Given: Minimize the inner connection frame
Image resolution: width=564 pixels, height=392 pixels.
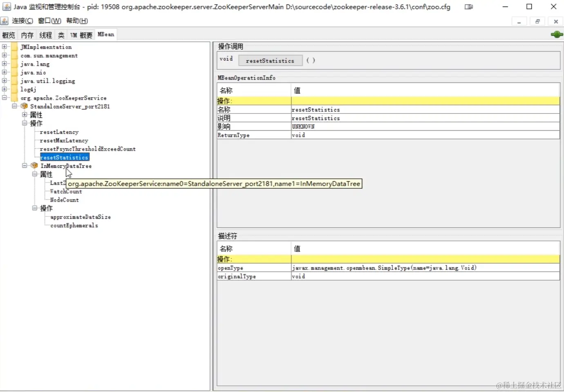Looking at the screenshot, I should coord(519,22).
